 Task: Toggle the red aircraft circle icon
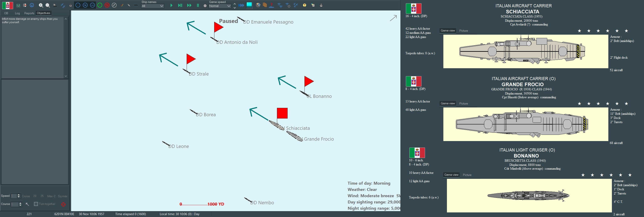pyautogui.click(x=107, y=5)
